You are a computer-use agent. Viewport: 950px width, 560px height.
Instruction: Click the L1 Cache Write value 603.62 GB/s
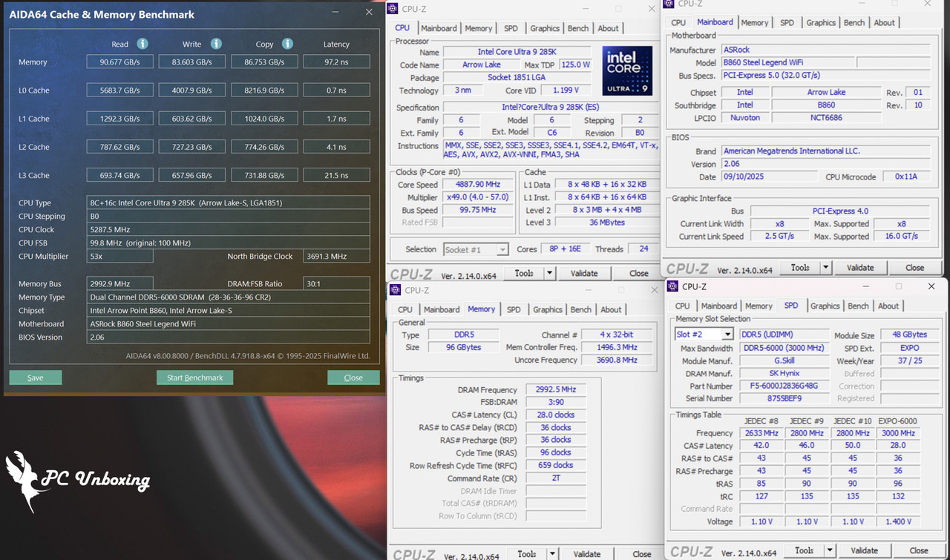191,119
